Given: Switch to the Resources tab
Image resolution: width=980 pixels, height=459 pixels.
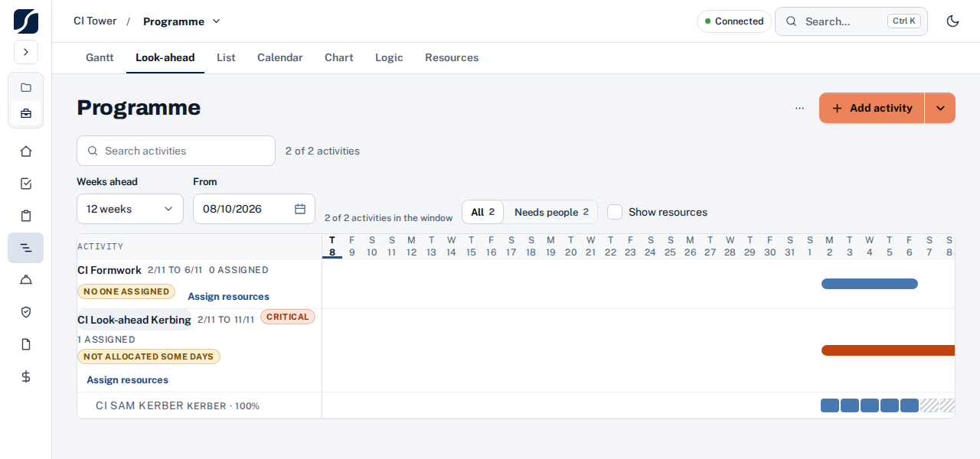Looking at the screenshot, I should tap(452, 57).
